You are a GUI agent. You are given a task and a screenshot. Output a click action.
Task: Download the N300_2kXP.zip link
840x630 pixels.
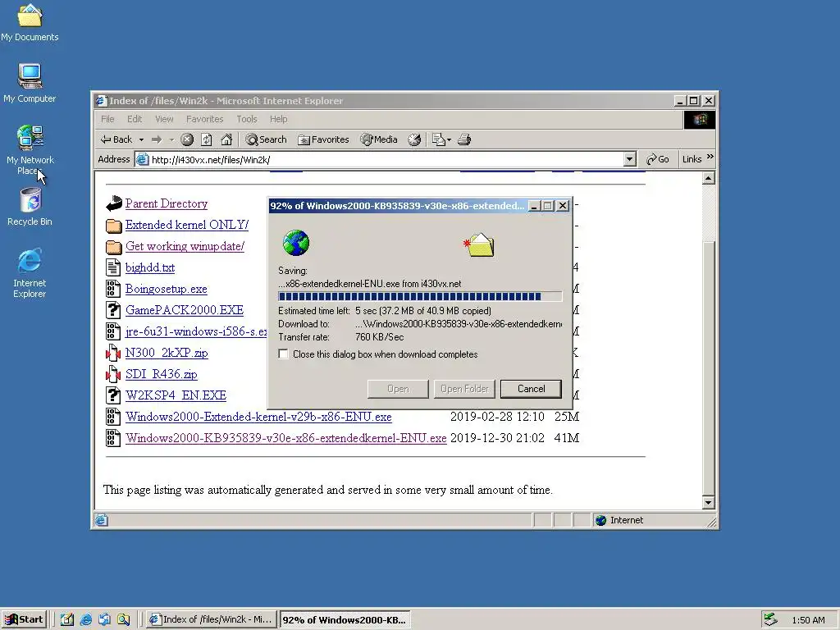[167, 353]
